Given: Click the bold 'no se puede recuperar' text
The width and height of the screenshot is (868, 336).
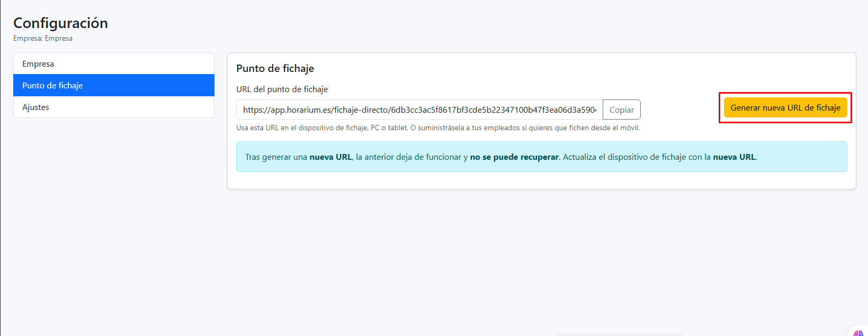Looking at the screenshot, I should point(514,157).
